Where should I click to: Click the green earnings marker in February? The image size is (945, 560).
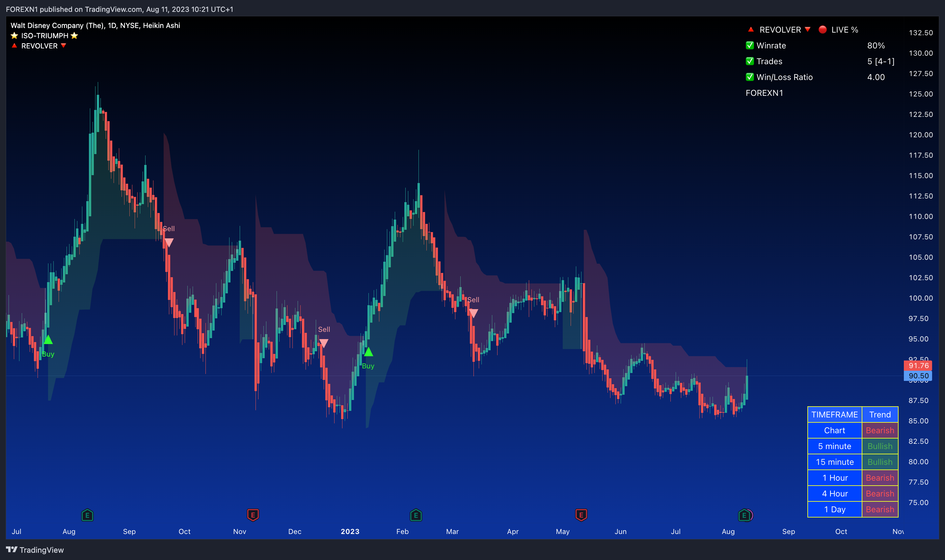coord(416,515)
